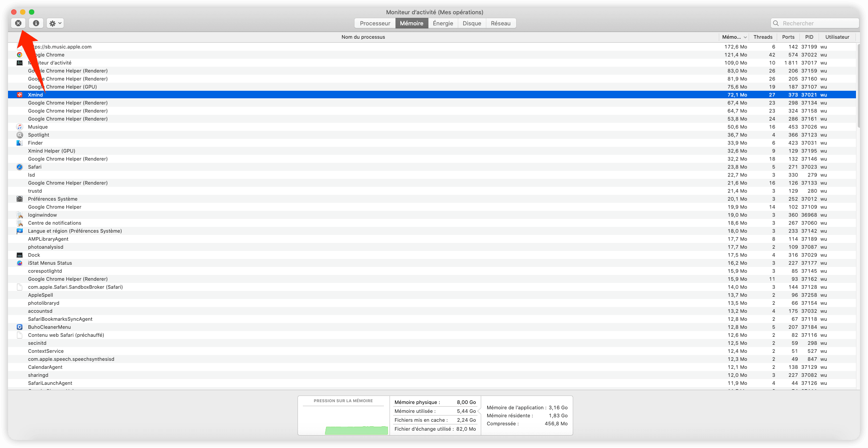
Task: Sort by the Utilisateur column header
Action: pyautogui.click(x=837, y=37)
